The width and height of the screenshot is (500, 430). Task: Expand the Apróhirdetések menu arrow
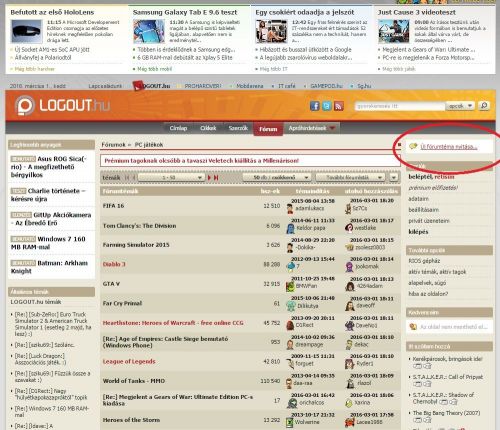pyautogui.click(x=332, y=128)
